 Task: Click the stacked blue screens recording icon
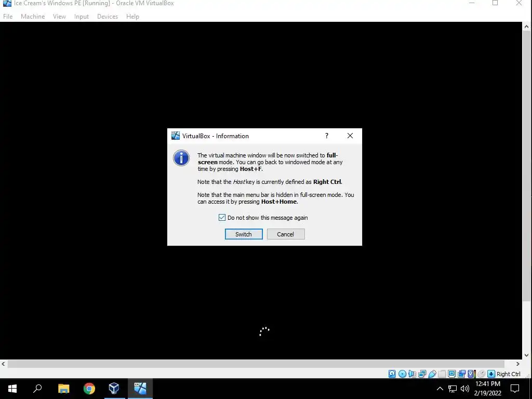pyautogui.click(x=461, y=374)
